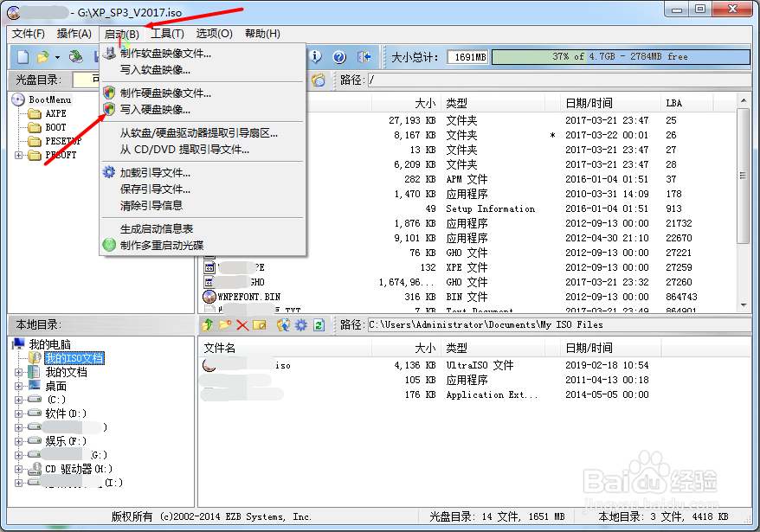This screenshot has width=760, height=532.
Task: Click the disc 路径 field showing /
Action: (559, 80)
